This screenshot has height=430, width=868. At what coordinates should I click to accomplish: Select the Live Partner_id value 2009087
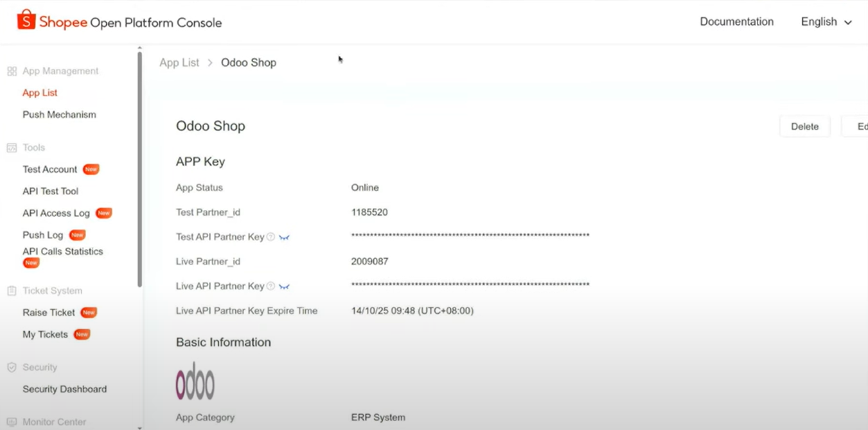coord(369,262)
